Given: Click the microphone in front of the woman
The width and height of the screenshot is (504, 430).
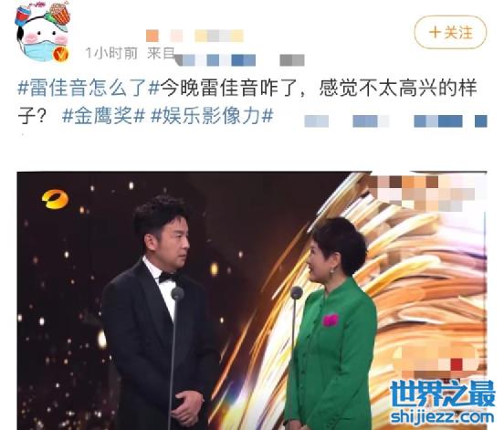Looking at the screenshot, I should point(297,293).
